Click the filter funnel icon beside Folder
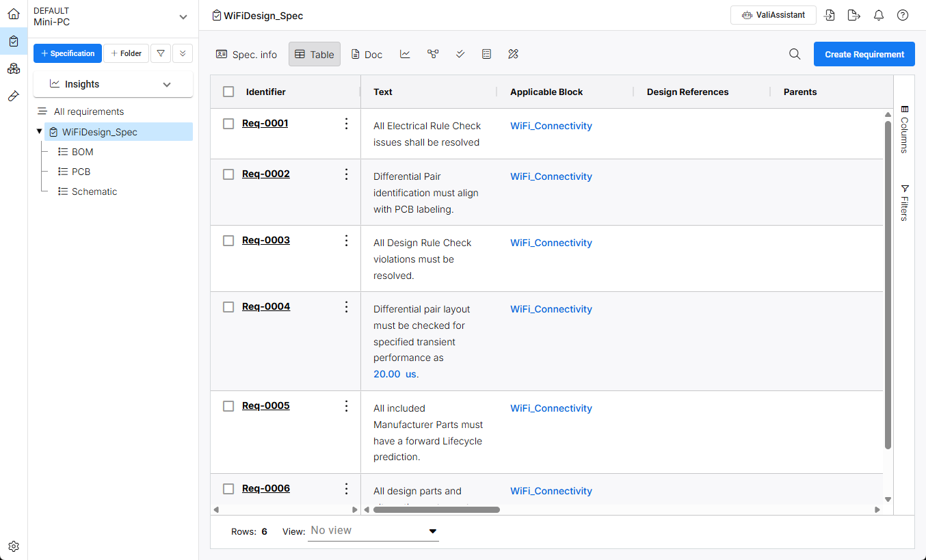The image size is (926, 560). [160, 53]
